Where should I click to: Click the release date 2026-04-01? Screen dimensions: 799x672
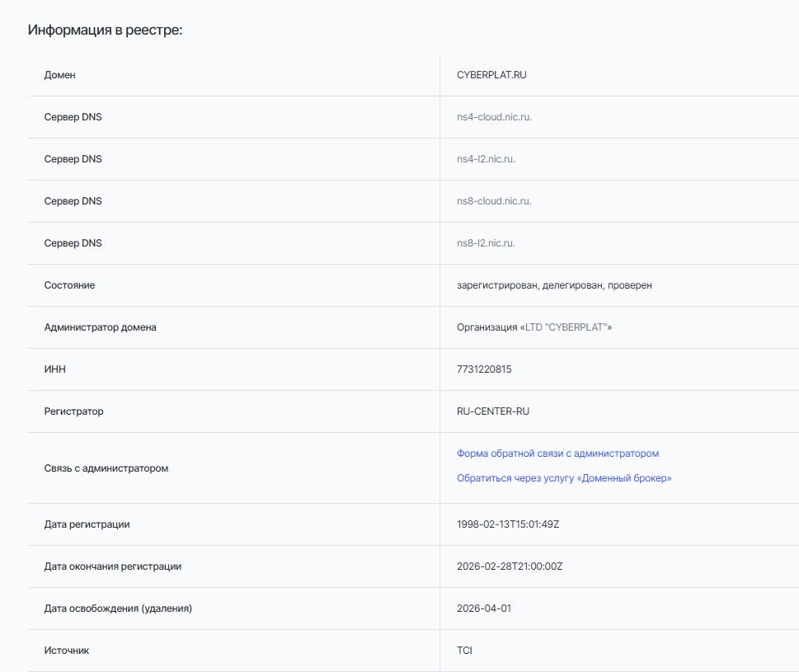coord(484,609)
